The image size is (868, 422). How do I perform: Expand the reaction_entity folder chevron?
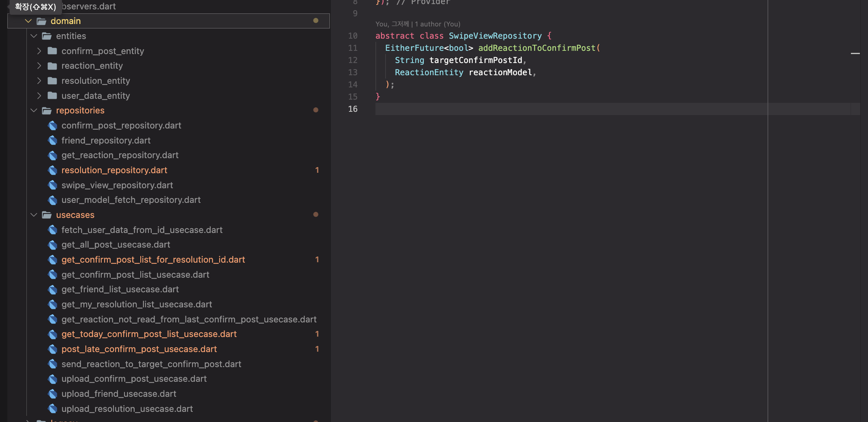click(39, 65)
